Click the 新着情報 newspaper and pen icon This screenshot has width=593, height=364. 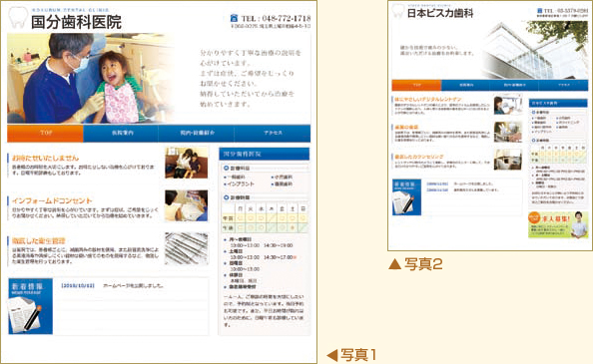click(30, 306)
